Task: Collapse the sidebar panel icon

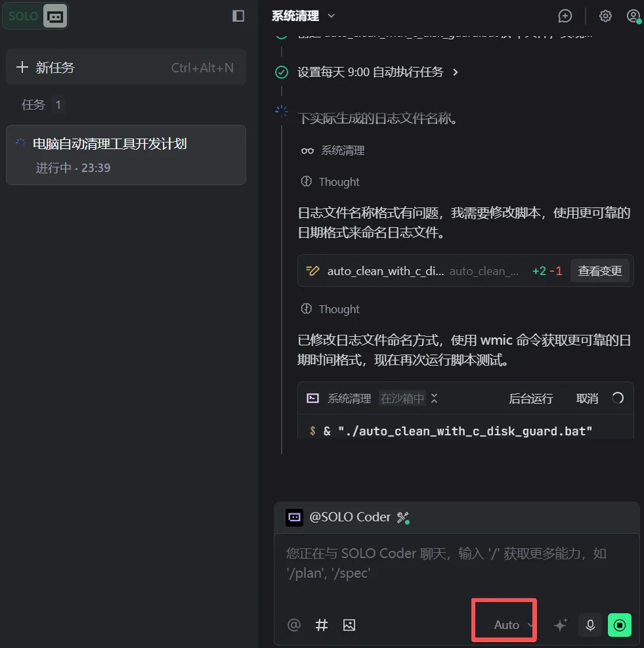Action: point(238,16)
